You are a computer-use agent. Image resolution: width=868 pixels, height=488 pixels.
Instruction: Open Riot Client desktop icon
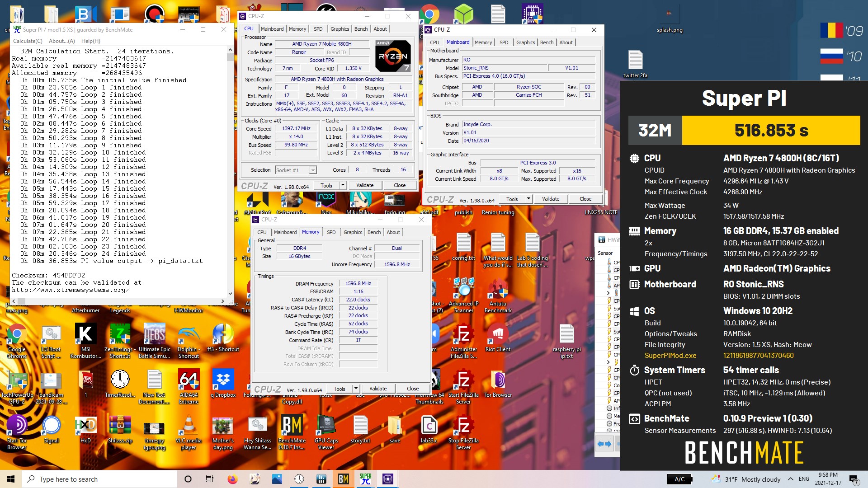(498, 338)
